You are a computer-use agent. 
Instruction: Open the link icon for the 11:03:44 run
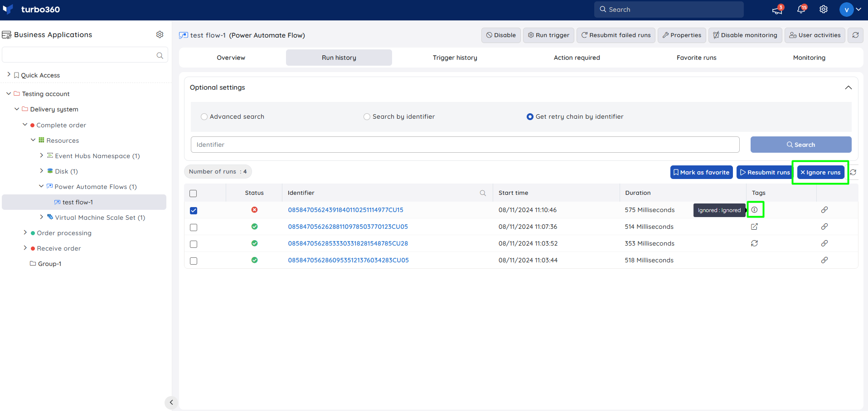[x=824, y=260]
